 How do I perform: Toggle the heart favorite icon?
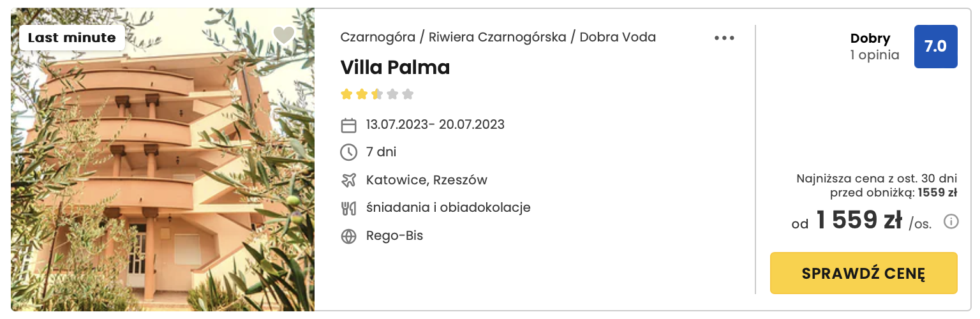click(x=283, y=36)
